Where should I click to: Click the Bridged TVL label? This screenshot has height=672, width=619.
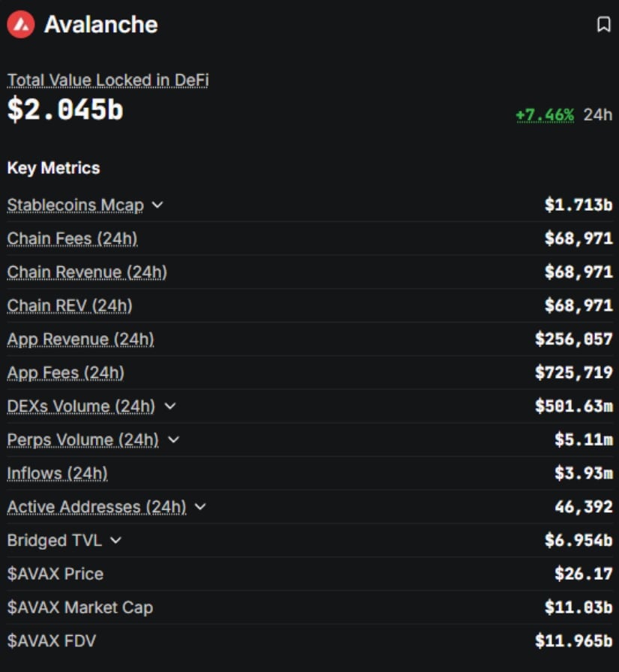(x=55, y=541)
